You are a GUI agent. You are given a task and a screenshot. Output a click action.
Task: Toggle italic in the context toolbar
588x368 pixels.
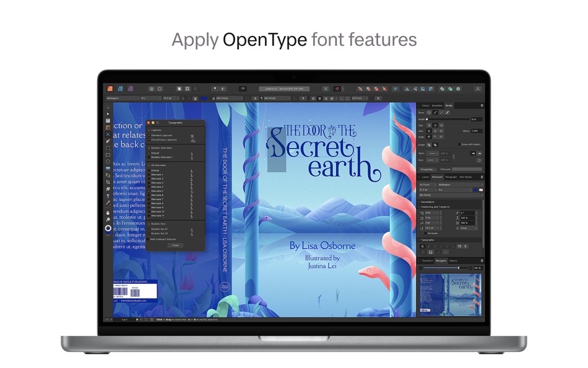pyautogui.click(x=189, y=99)
